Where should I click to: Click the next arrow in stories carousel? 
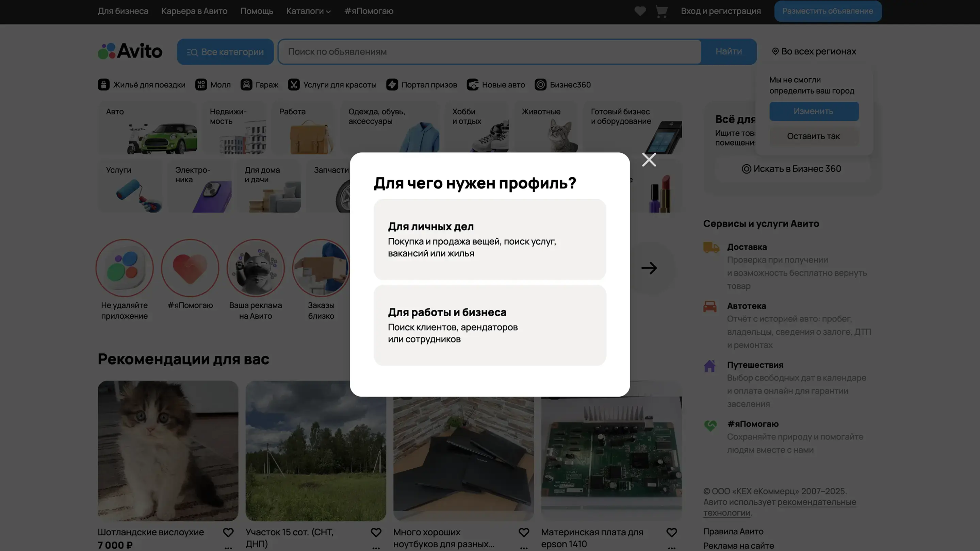[649, 268]
